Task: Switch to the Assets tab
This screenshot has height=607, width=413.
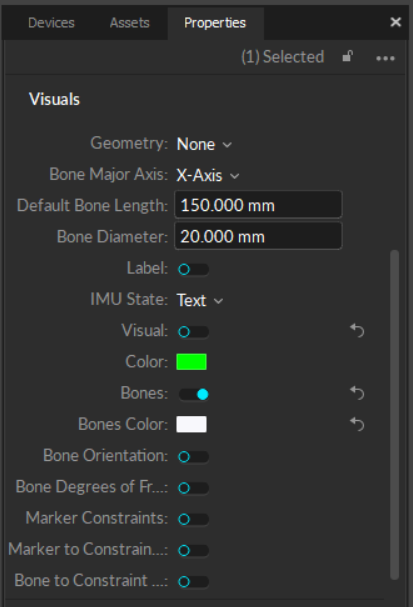Action: pos(129,23)
